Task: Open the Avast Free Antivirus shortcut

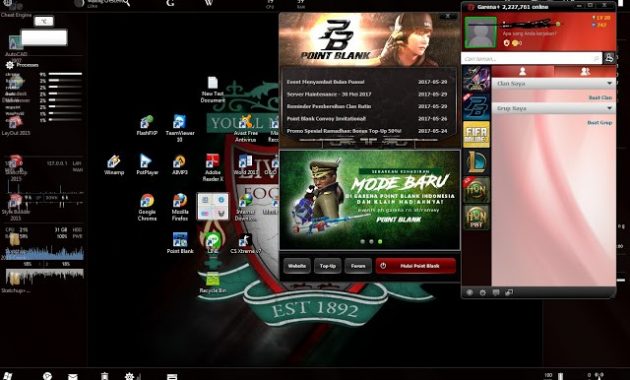Action: click(245, 128)
